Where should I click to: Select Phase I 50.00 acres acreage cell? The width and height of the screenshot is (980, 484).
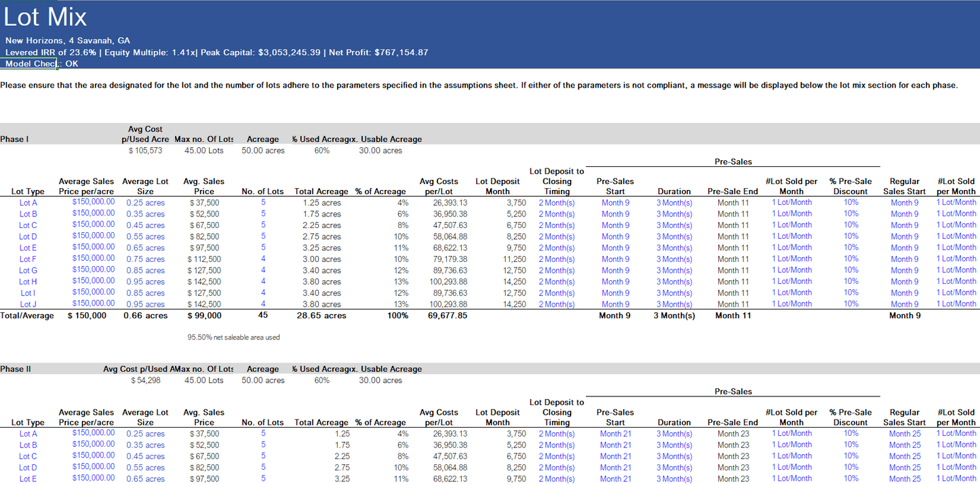[263, 151]
